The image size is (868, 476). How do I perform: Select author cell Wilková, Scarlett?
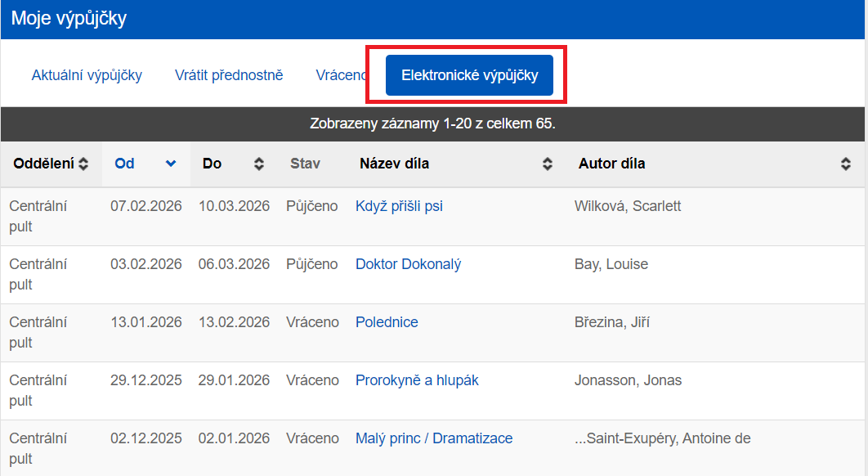click(628, 206)
